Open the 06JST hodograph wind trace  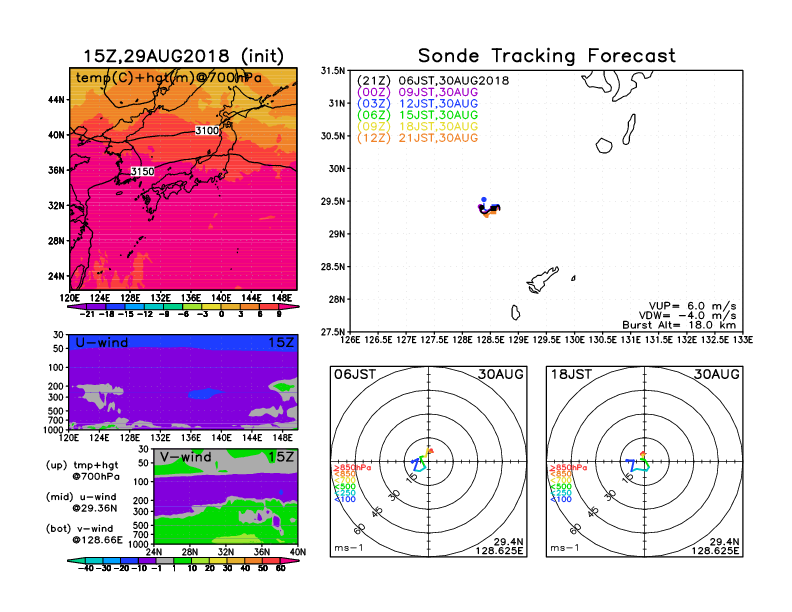[x=422, y=458]
